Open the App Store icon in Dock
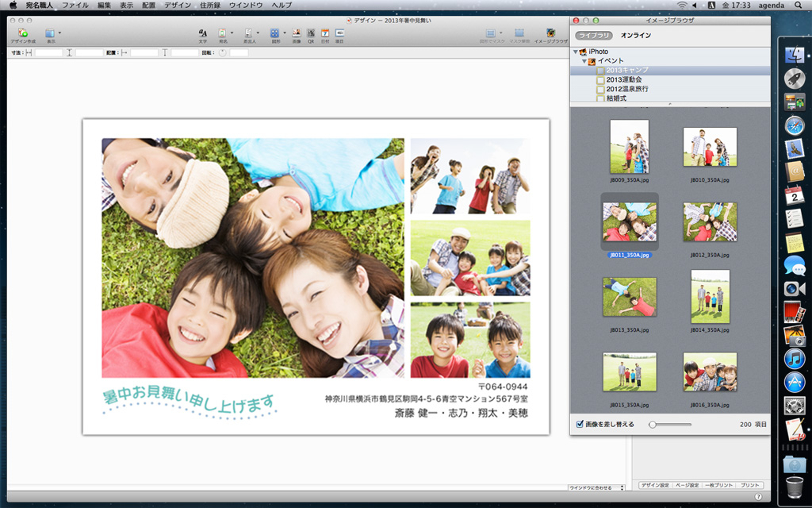812x508 pixels. (795, 382)
